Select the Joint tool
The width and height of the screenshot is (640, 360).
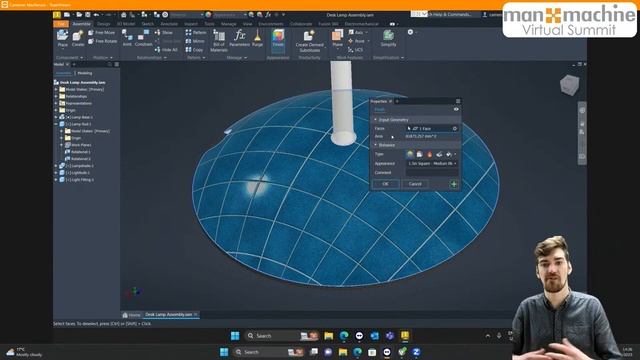[x=127, y=38]
